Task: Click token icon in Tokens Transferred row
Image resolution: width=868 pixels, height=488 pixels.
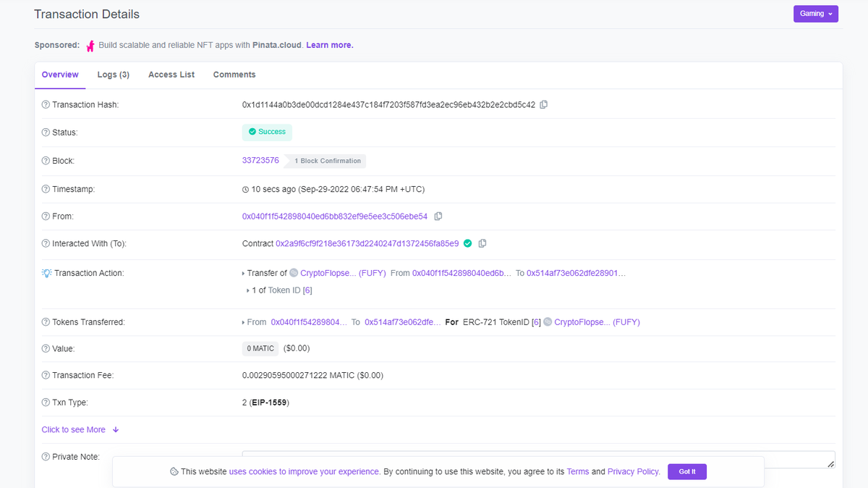Action: (x=548, y=321)
